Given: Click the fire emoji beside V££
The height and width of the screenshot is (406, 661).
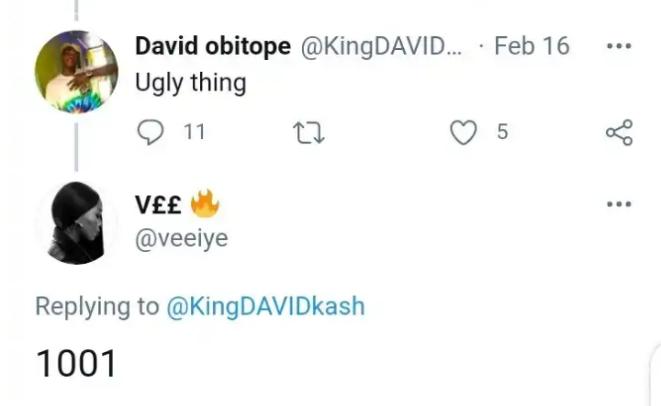Looking at the screenshot, I should 203,204.
